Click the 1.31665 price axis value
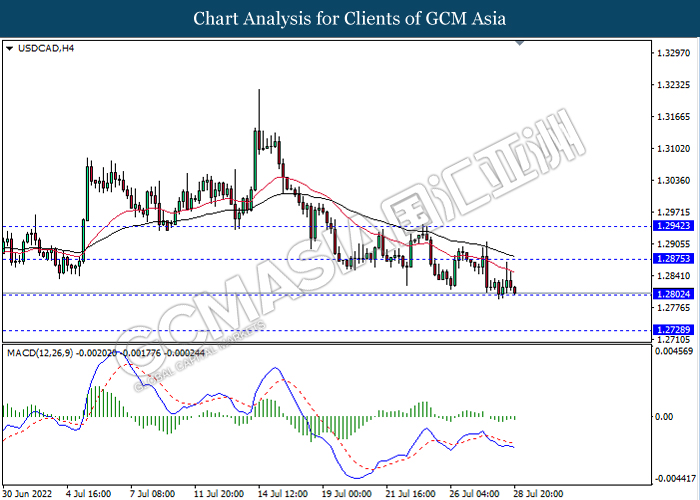 point(674,117)
